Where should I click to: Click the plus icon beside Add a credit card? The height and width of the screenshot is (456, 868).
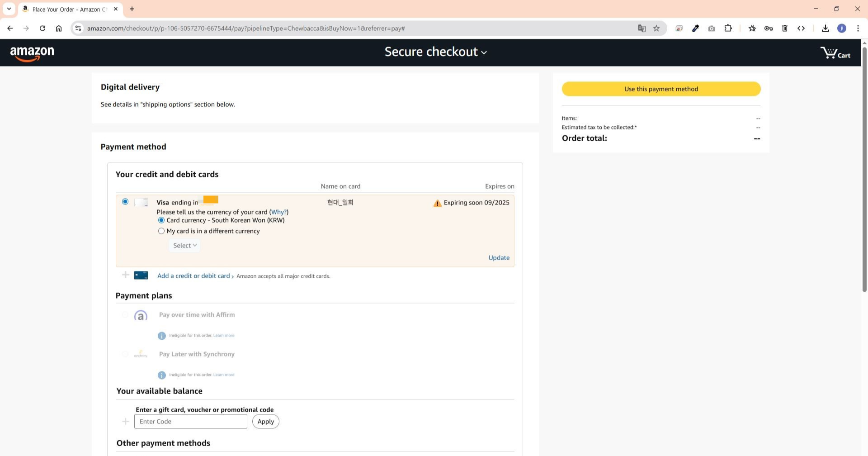(126, 275)
